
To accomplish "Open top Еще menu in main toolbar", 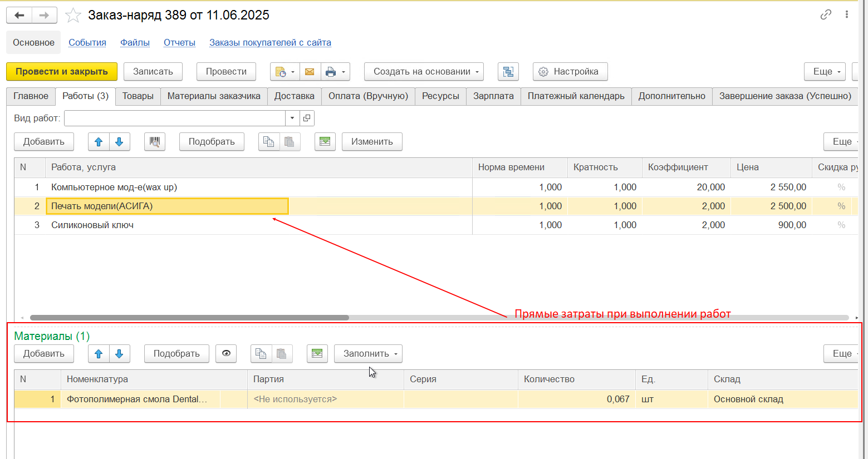I will pyautogui.click(x=825, y=72).
